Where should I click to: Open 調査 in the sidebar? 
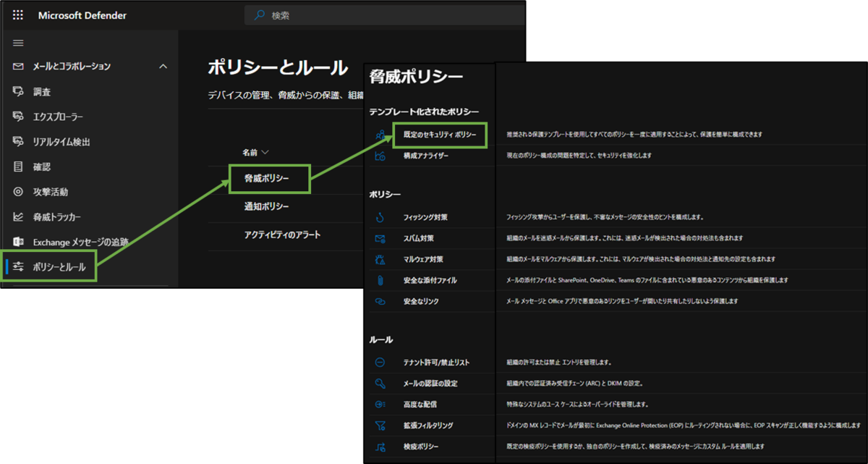42,92
